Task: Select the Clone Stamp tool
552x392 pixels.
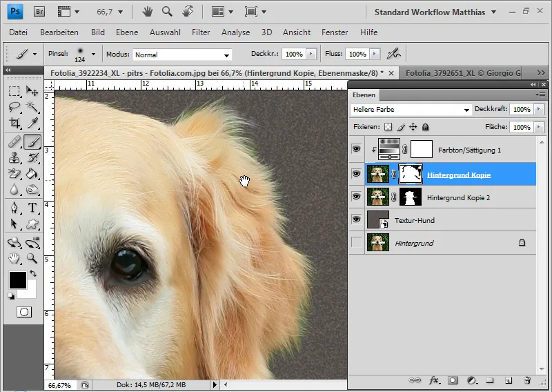Action: pyautogui.click(x=14, y=158)
